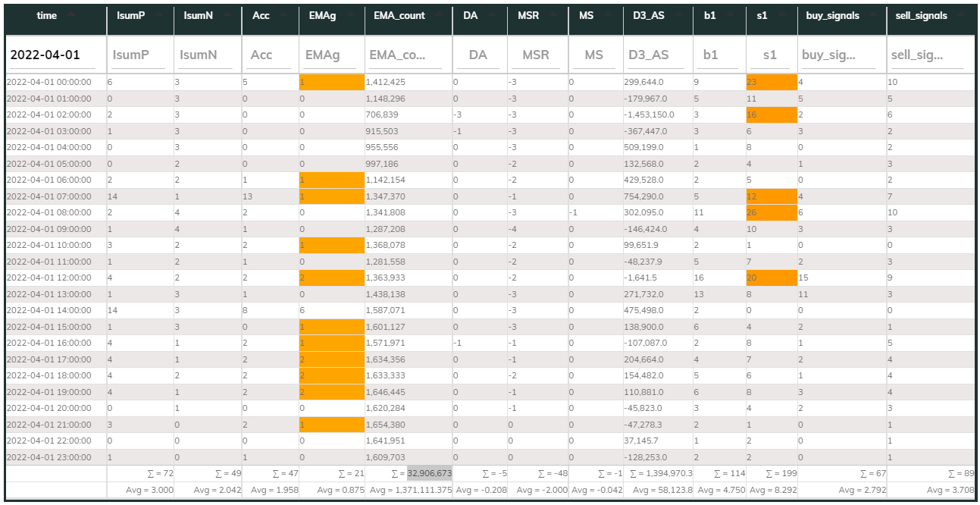Screen dimensions: 980x505
Task: Click the sort arrow beside IsumP
Action: coord(159,15)
